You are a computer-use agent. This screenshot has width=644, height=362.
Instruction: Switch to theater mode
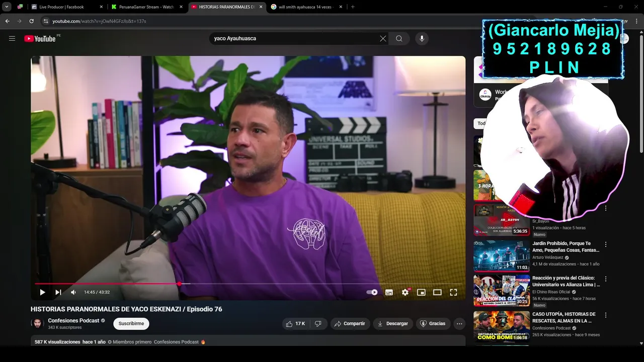tap(437, 292)
